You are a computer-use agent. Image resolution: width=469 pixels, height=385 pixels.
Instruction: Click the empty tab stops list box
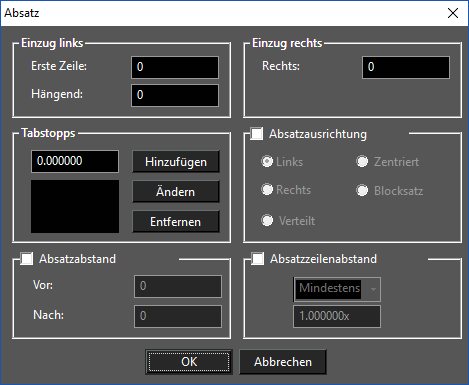click(x=75, y=206)
